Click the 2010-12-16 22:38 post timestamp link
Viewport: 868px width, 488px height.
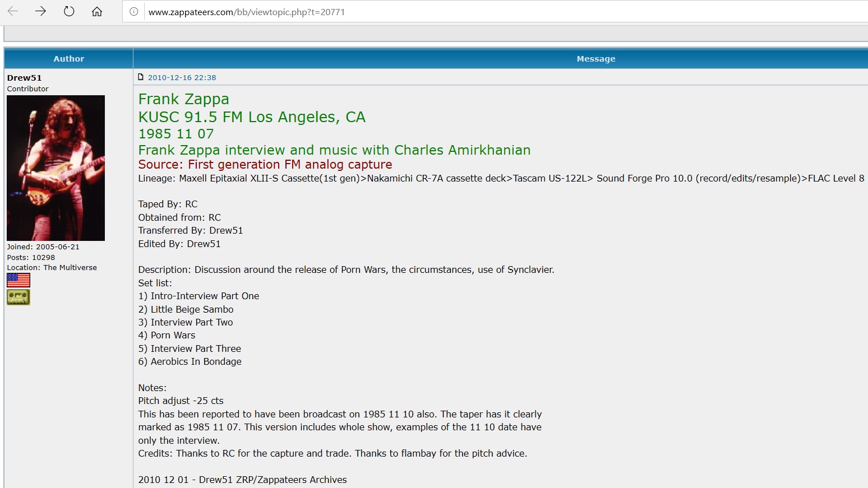(x=182, y=78)
